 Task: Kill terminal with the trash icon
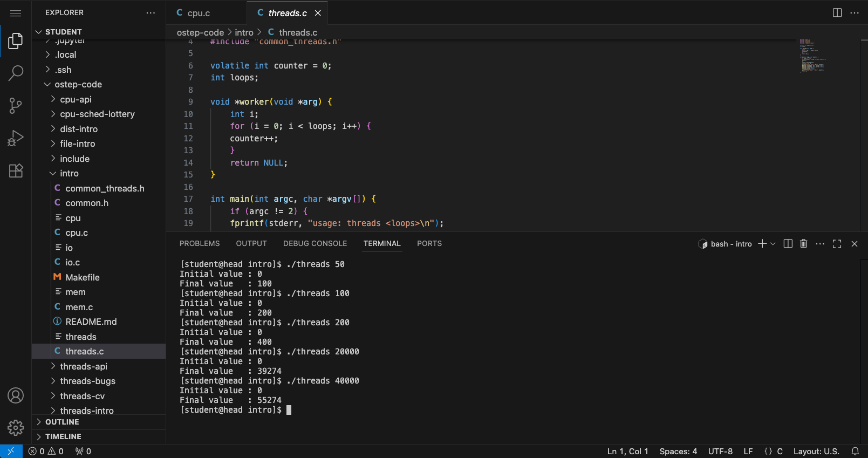[x=803, y=244]
